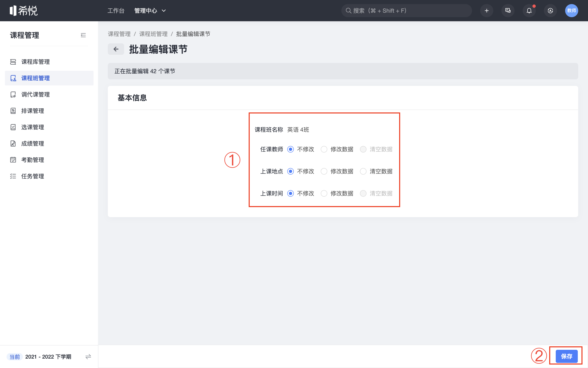Click the 上课时间 field label
The image size is (588, 368).
(x=272, y=193)
